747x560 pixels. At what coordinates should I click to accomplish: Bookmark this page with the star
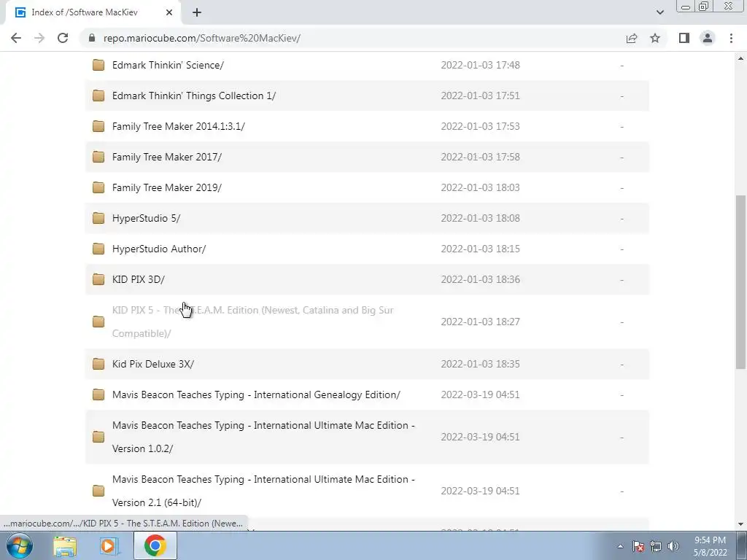click(655, 38)
